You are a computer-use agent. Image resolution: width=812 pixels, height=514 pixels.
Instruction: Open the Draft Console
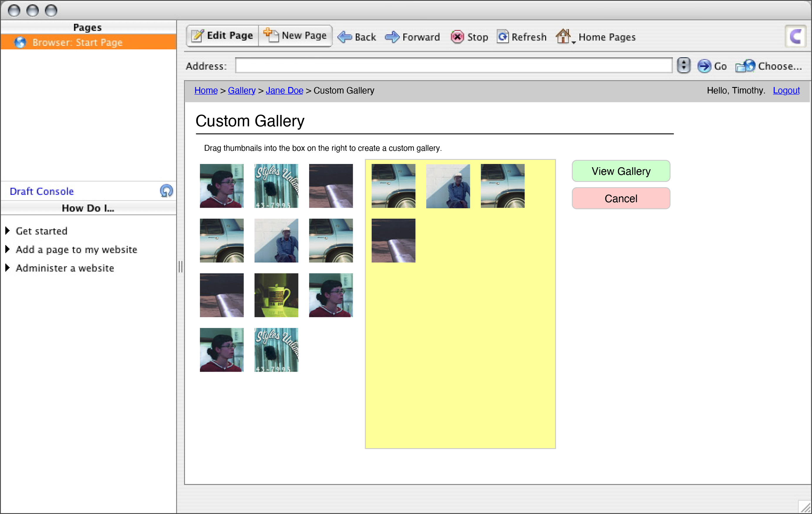(41, 191)
